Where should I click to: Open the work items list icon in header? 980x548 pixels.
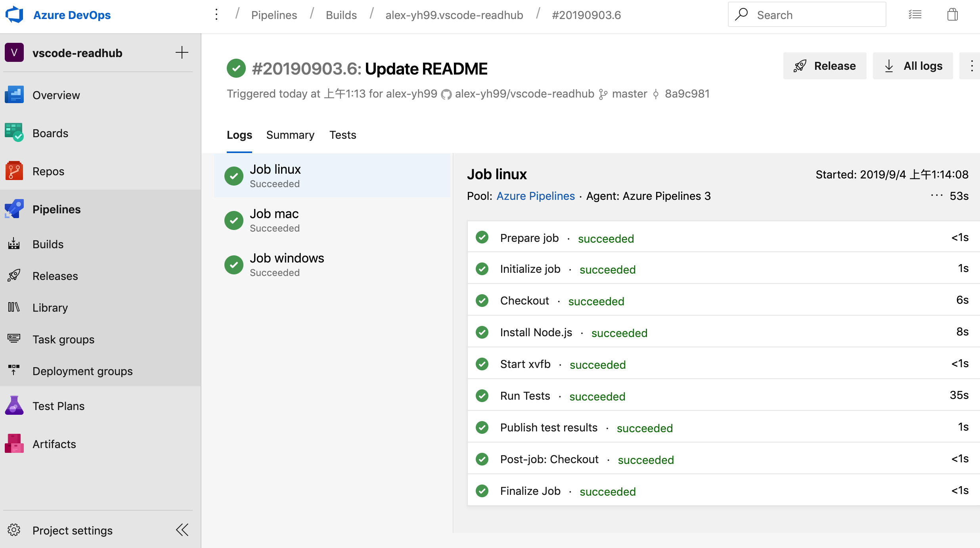click(915, 15)
